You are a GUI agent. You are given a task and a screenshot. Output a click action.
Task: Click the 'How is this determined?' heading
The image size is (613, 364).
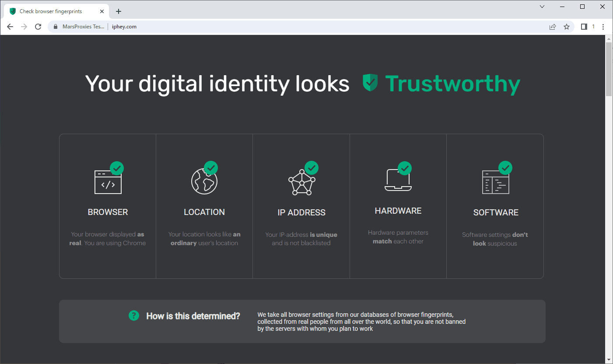coord(193,316)
